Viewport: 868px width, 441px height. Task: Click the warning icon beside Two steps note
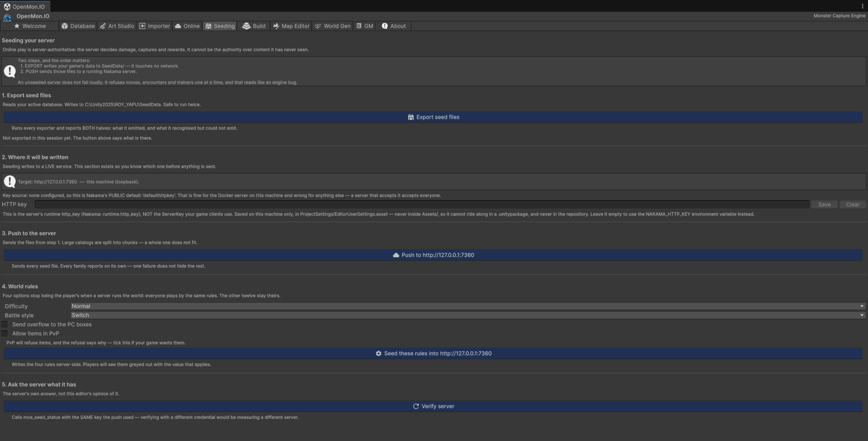10,71
